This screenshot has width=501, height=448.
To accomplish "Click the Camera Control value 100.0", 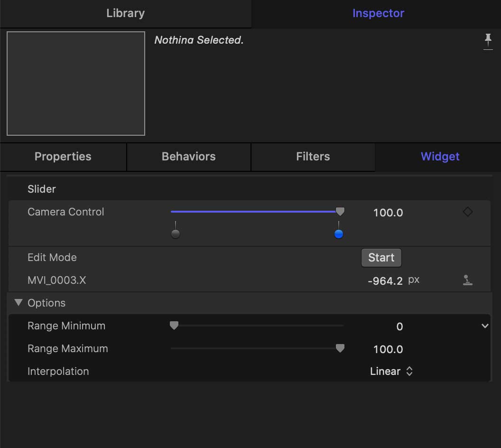I will tap(388, 213).
